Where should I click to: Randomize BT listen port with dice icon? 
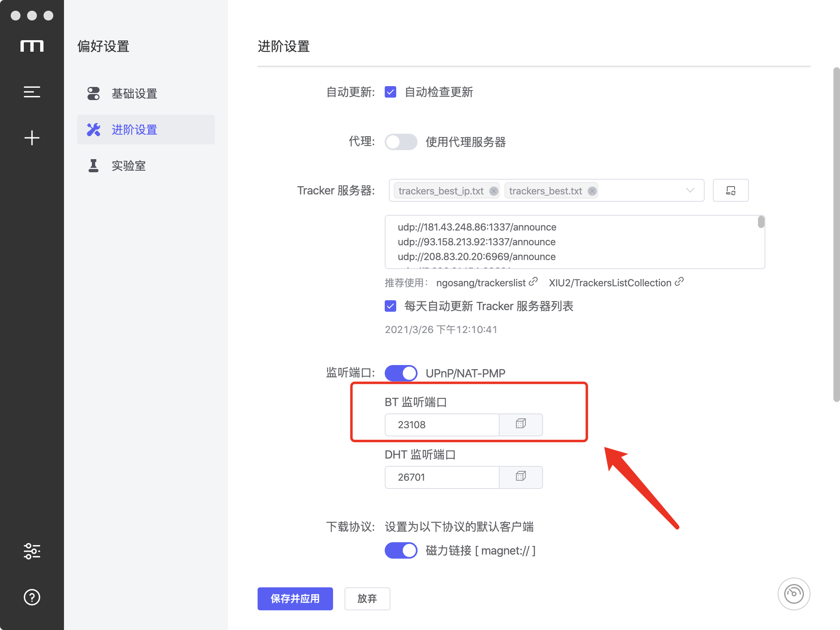tap(520, 425)
